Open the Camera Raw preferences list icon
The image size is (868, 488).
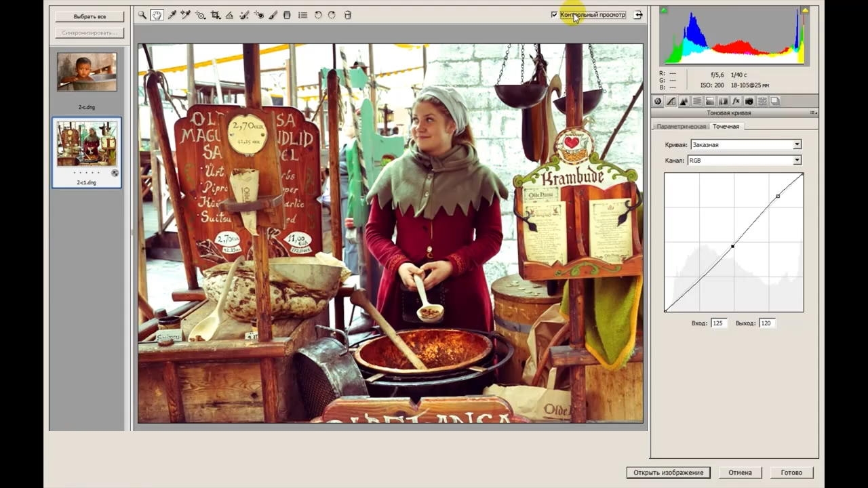(x=302, y=15)
